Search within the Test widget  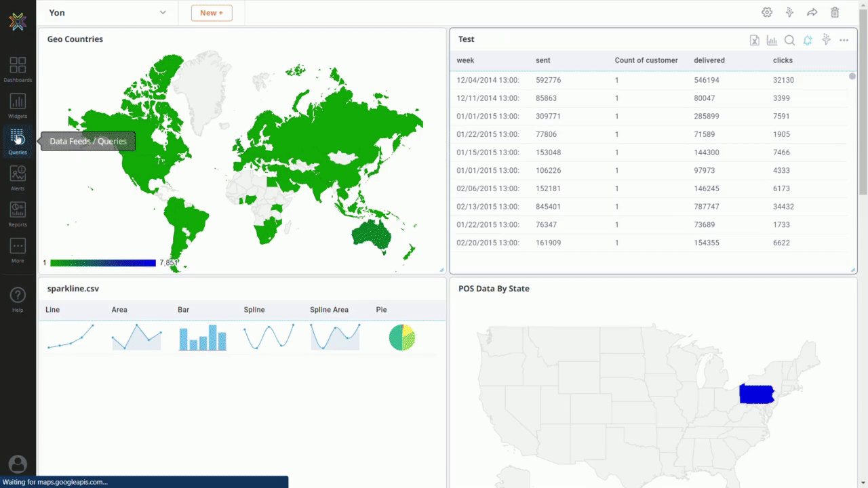[x=789, y=41]
